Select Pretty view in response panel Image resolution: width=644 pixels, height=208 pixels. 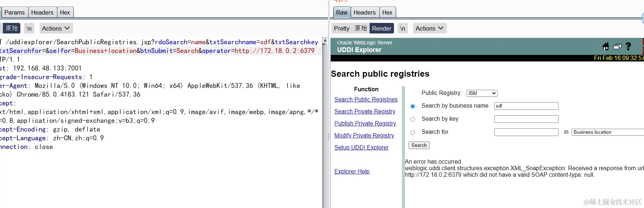pyautogui.click(x=342, y=28)
